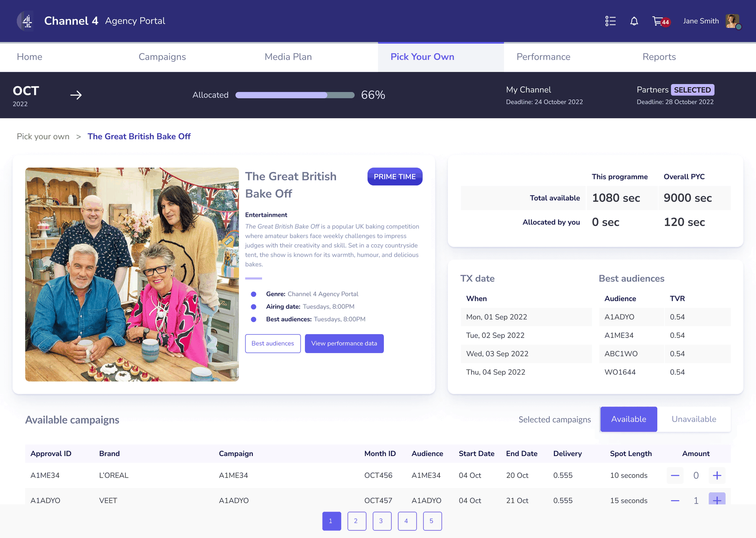The image size is (756, 538).
Task: Click the Brand column header
Action: coord(109,454)
